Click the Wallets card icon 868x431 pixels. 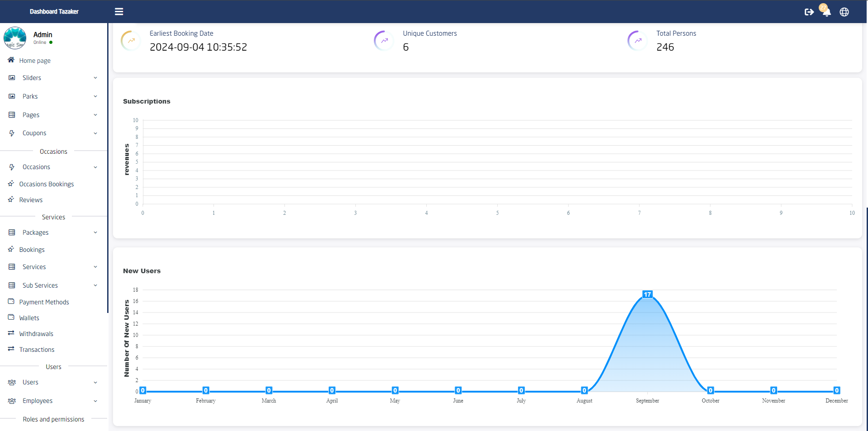11,317
